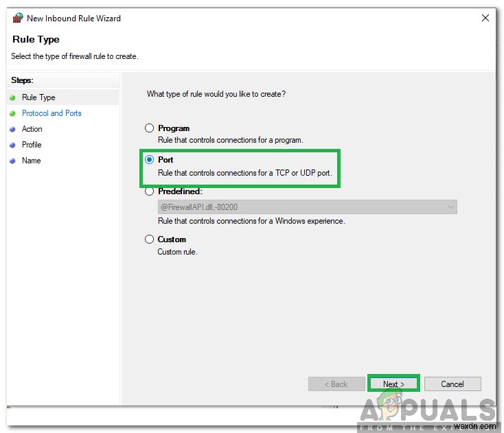Click the firewall wizard title bar icon
Screen dimensions: 504x433
point(18,18)
